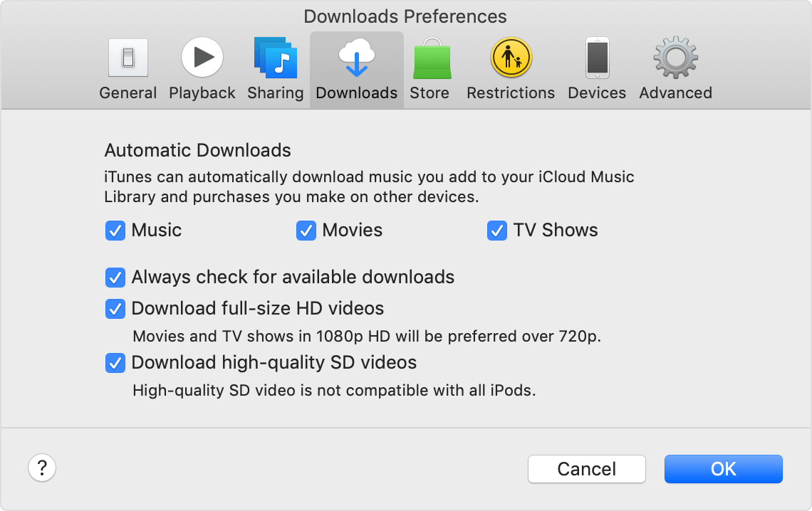This screenshot has width=812, height=511.
Task: Switch to the Store tab label
Action: click(430, 93)
